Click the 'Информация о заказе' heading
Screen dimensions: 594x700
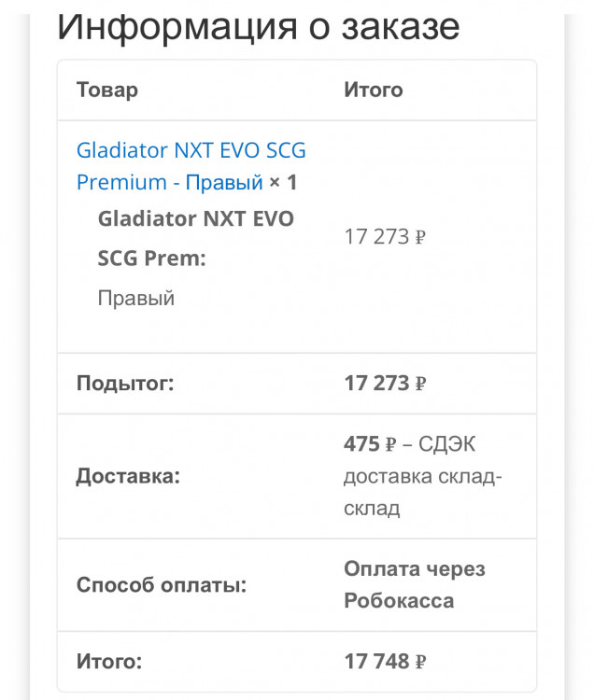tap(258, 26)
